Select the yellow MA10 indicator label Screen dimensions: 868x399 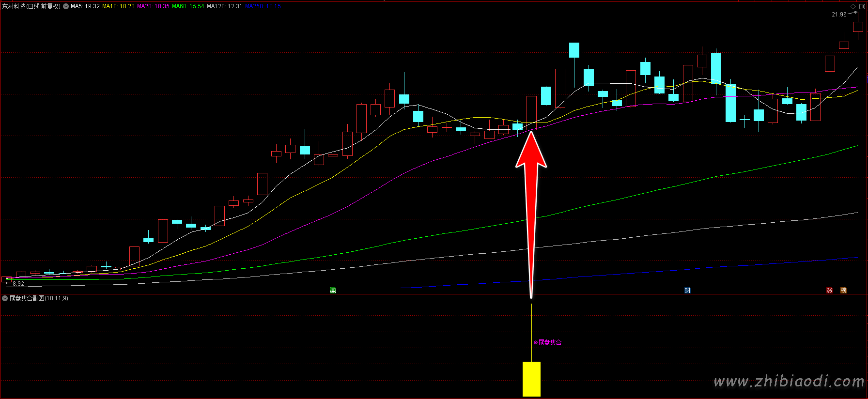pyautogui.click(x=118, y=6)
